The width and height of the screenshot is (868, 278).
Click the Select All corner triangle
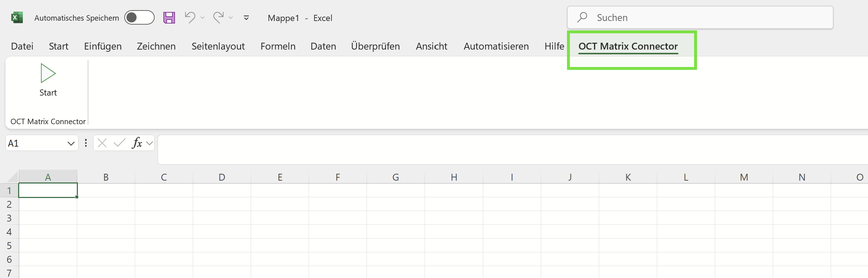(13, 177)
